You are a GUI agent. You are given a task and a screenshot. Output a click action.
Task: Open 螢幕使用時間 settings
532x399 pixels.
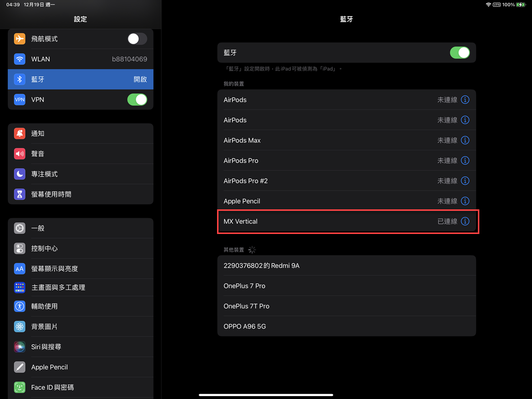[x=80, y=194]
